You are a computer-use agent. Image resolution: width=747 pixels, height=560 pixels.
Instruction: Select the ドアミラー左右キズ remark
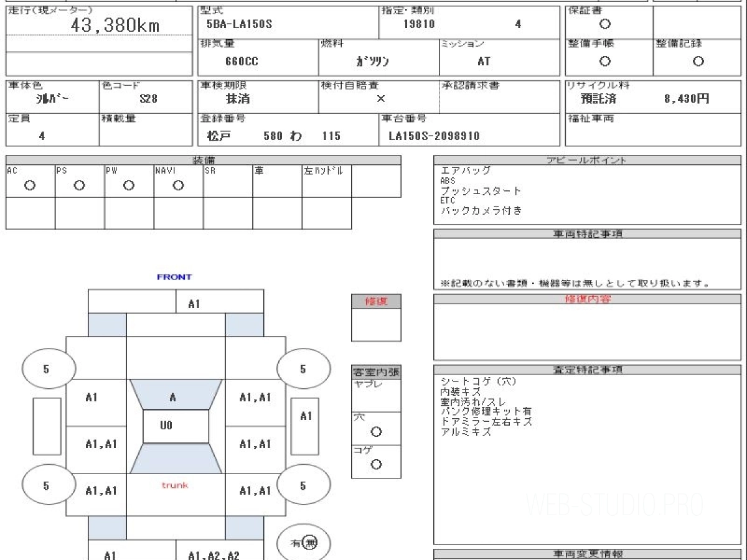tap(486, 422)
